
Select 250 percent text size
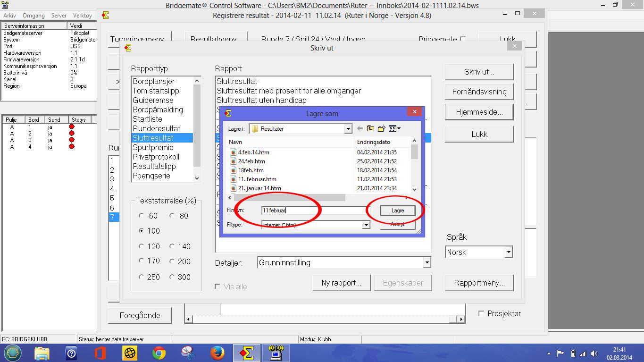[142, 277]
